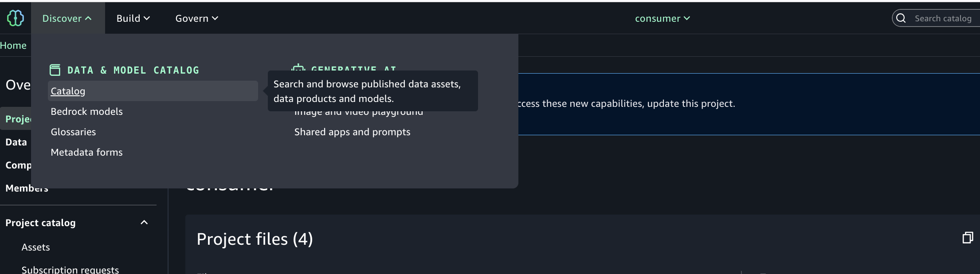Collapse the Project catalog section
The image size is (980, 274).
(144, 223)
